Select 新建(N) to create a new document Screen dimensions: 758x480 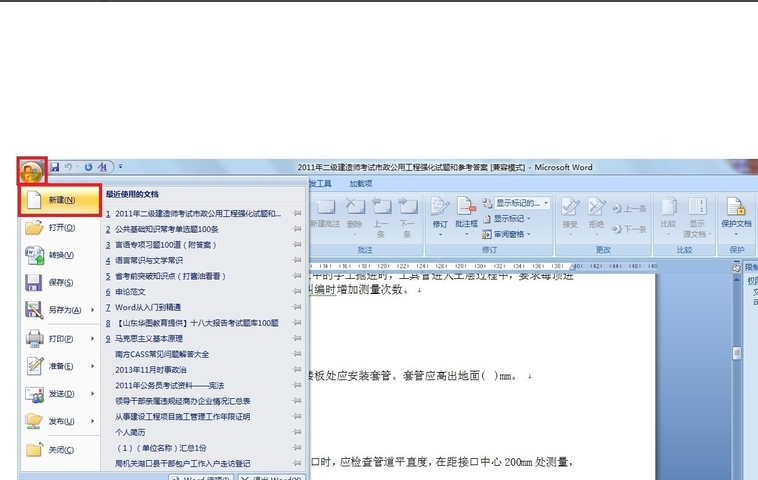[60, 200]
